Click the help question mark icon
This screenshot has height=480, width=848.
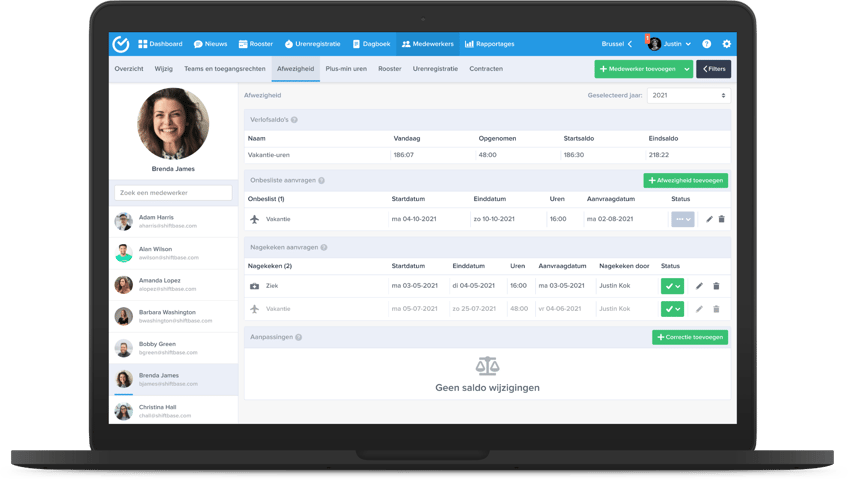(x=706, y=44)
